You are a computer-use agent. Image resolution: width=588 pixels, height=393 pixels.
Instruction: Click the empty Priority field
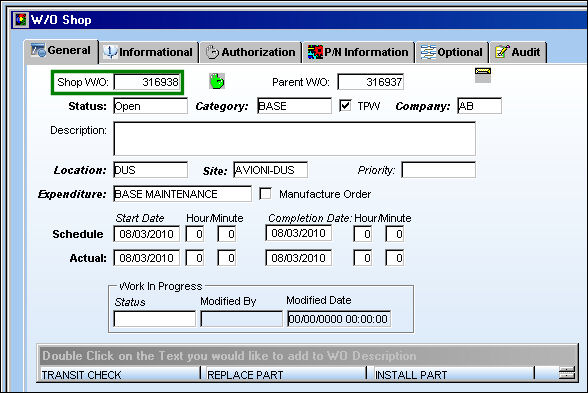pos(438,170)
